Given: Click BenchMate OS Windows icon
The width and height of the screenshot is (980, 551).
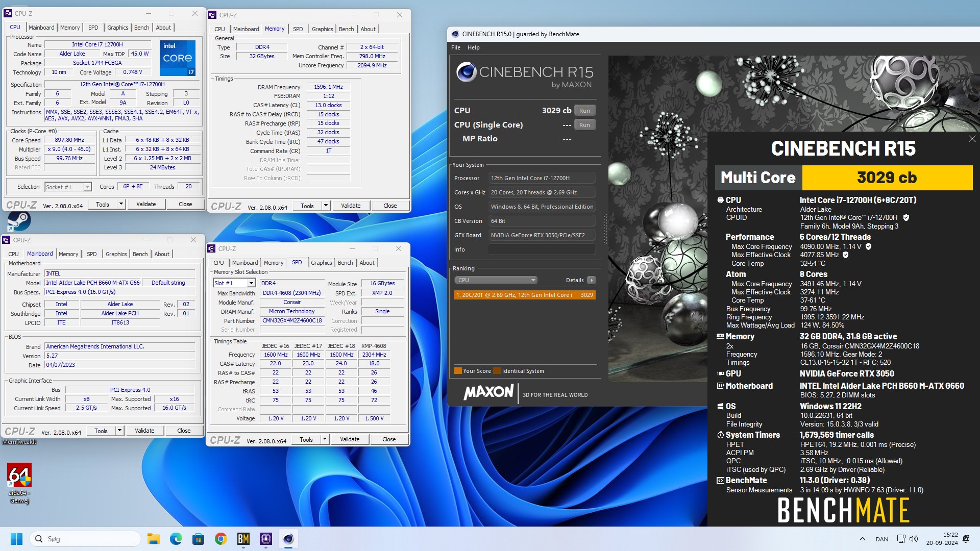Looking at the screenshot, I should [x=720, y=406].
